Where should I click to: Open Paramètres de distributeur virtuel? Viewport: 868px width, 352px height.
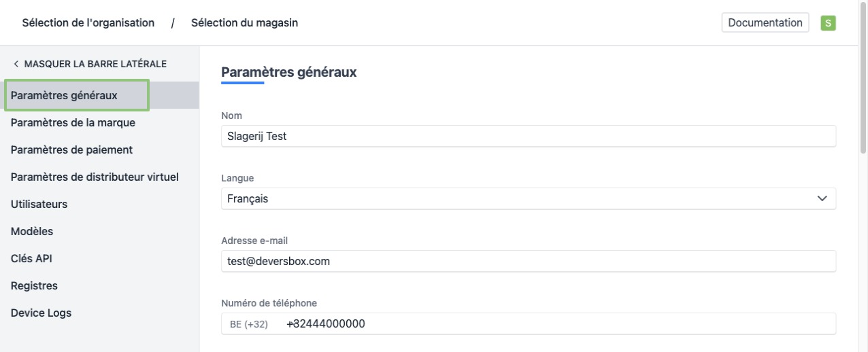pos(95,177)
